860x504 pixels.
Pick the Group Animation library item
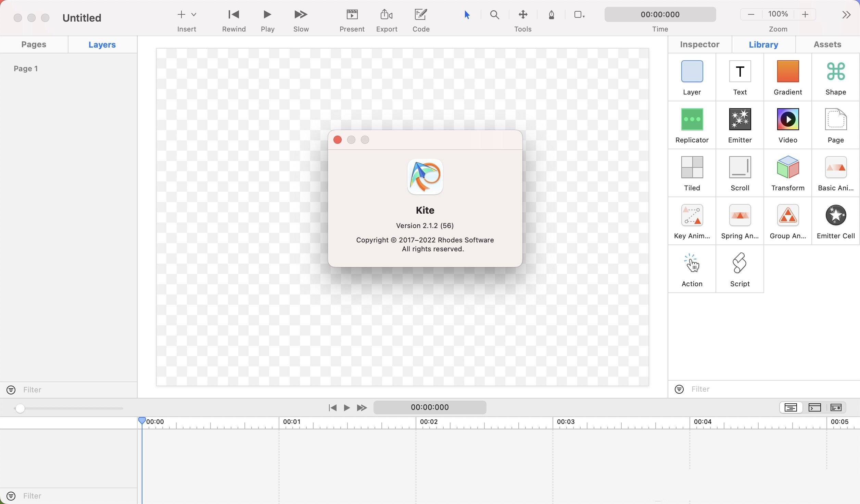coord(788,221)
